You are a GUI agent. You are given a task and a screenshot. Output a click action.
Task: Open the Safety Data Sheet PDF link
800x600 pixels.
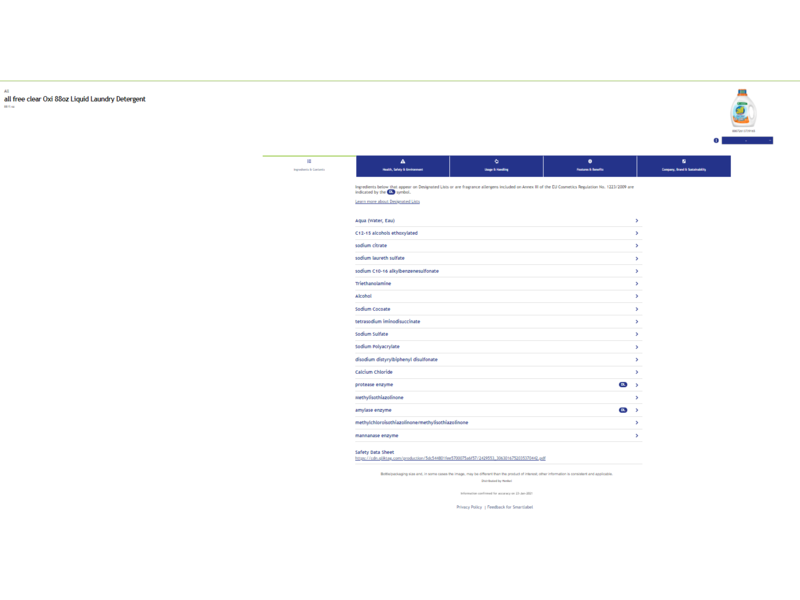(450, 459)
